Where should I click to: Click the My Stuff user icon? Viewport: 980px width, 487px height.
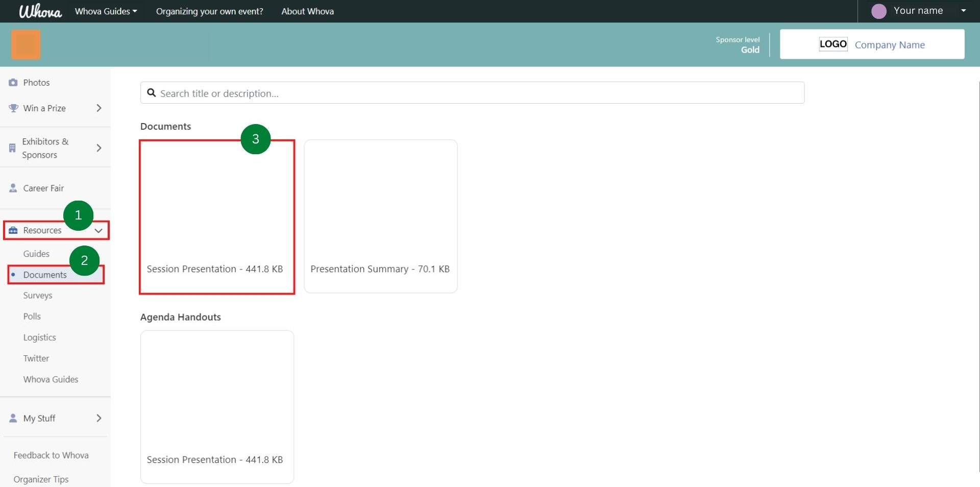tap(13, 418)
